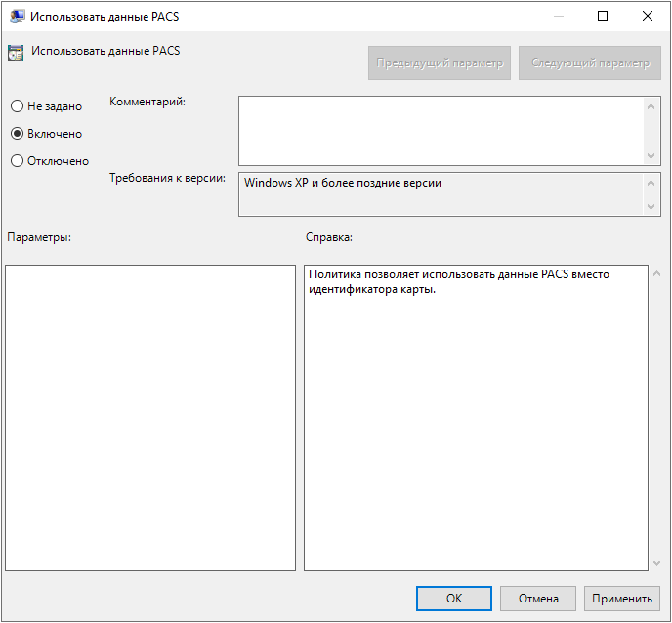Viewport: 672px width, 623px height.
Task: Click the title bar system menu icon
Action: (17, 16)
